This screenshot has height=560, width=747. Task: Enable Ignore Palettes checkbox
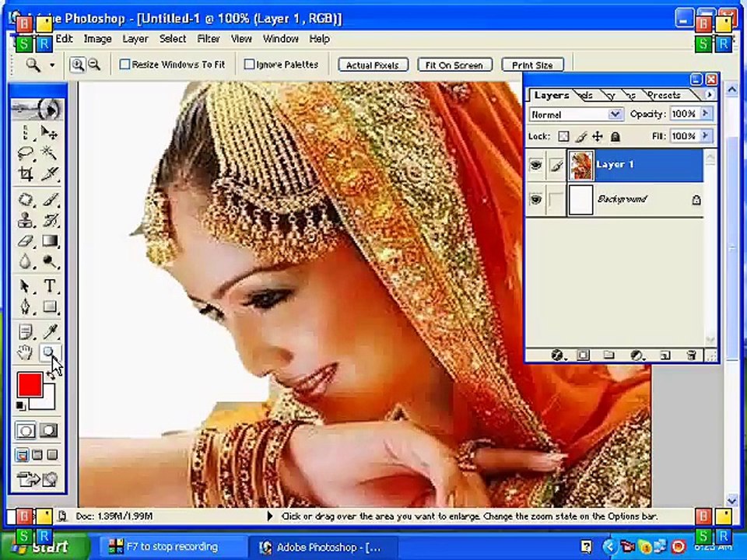tap(249, 65)
